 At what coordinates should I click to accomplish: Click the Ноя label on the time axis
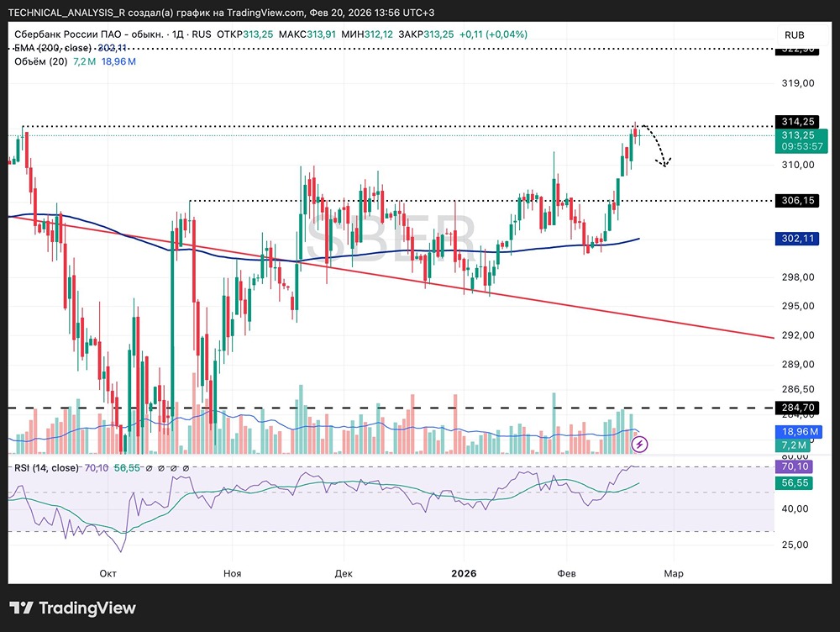tap(232, 573)
